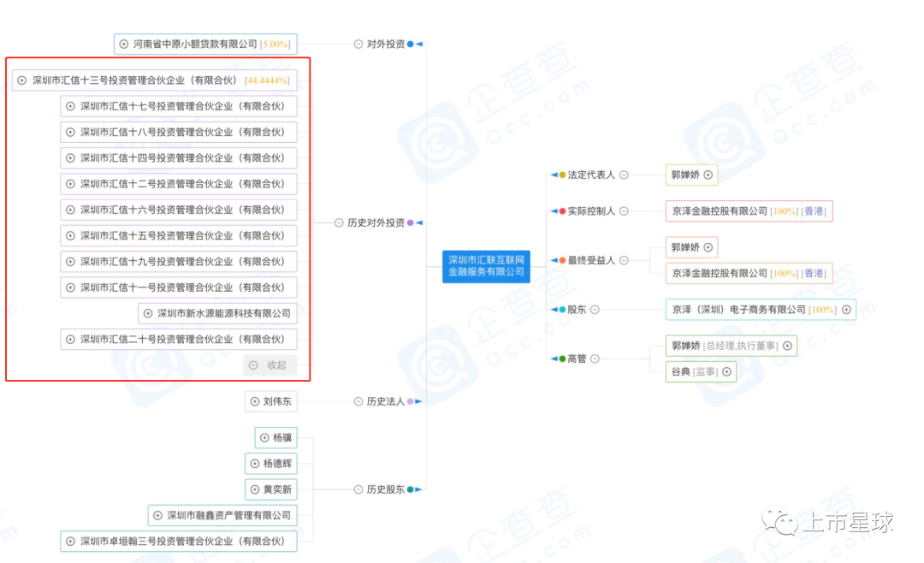Expand 深圳市卓垣翰三号 via its plus icon
Viewport: 924px width, 563px height.
[x=70, y=542]
